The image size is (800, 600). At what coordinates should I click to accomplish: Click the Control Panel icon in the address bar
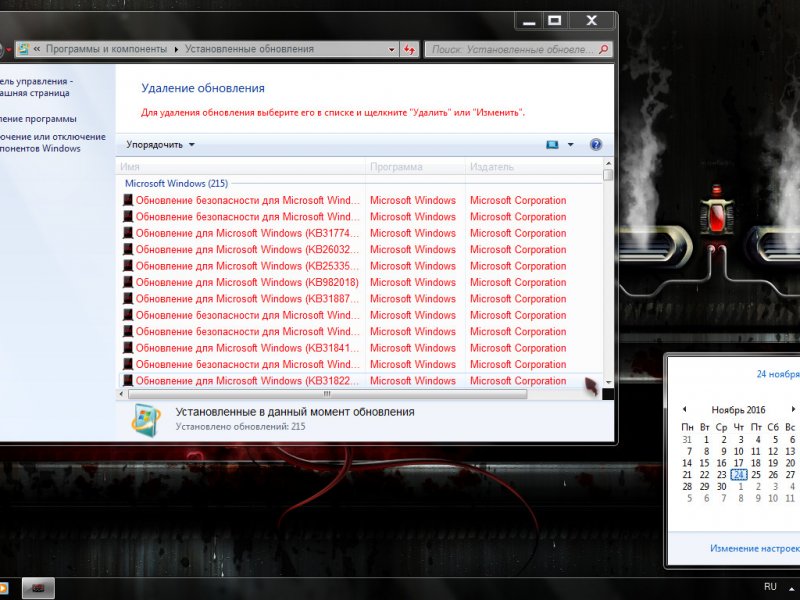click(x=23, y=49)
